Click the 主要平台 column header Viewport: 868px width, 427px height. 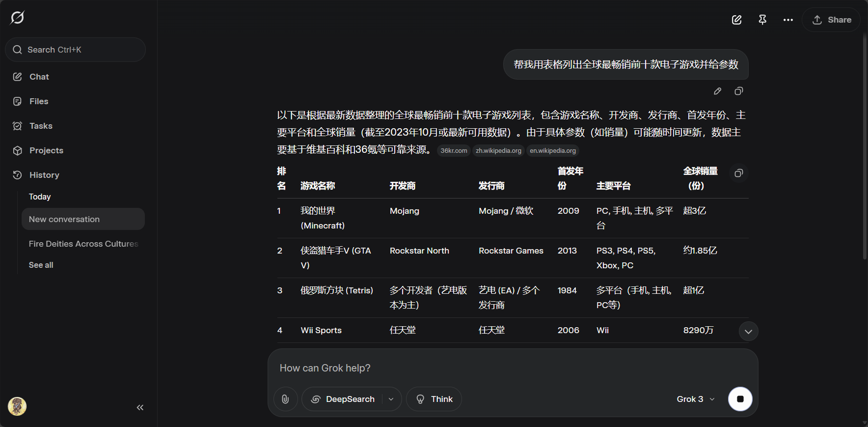click(614, 186)
